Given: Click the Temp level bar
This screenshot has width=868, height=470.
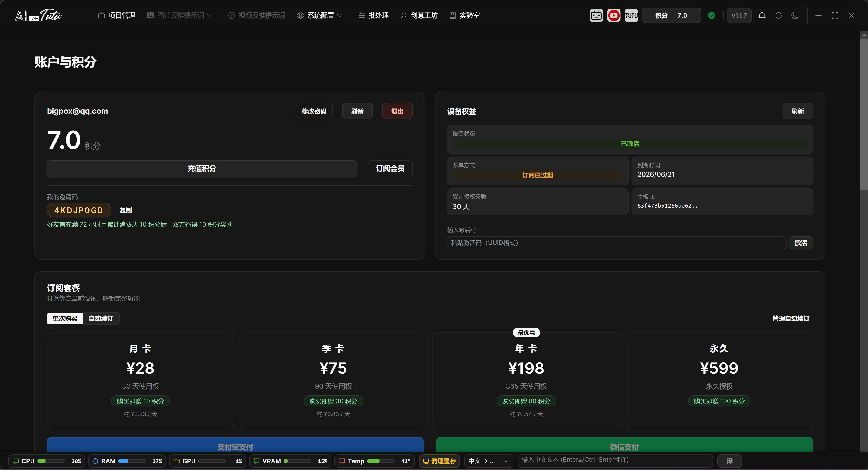Looking at the screenshot, I should tap(381, 461).
